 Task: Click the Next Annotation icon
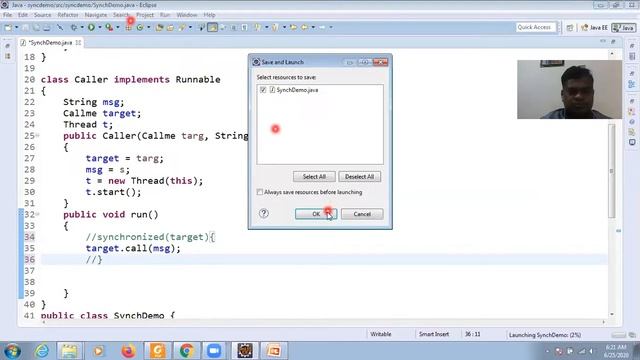pyautogui.click(x=257, y=27)
